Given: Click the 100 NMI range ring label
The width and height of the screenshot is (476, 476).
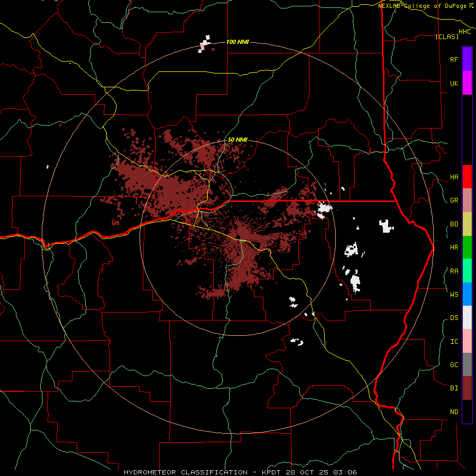Looking at the screenshot, I should (x=237, y=42).
